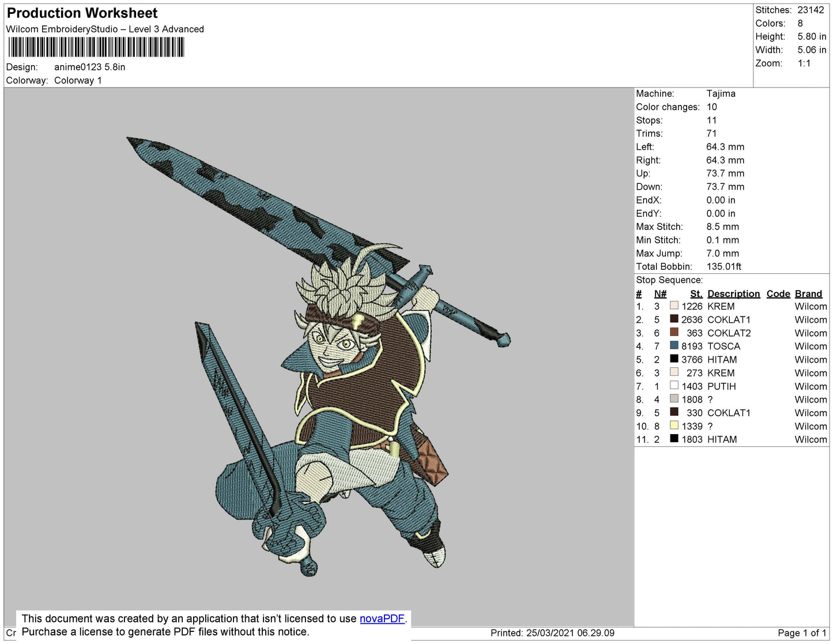This screenshot has height=644, width=833.
Task: Click the design name 'anime0123 5.8in'
Action: (x=89, y=67)
